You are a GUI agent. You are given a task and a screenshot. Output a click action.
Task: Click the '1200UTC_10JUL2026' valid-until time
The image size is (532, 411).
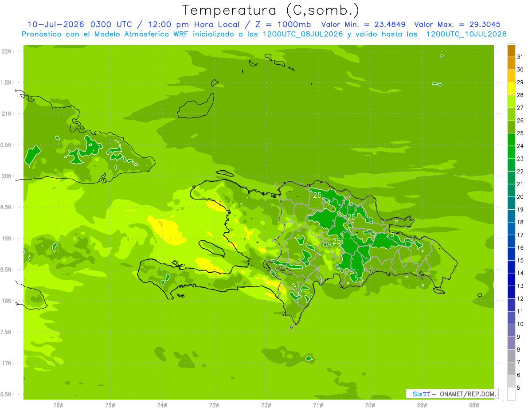click(x=466, y=34)
